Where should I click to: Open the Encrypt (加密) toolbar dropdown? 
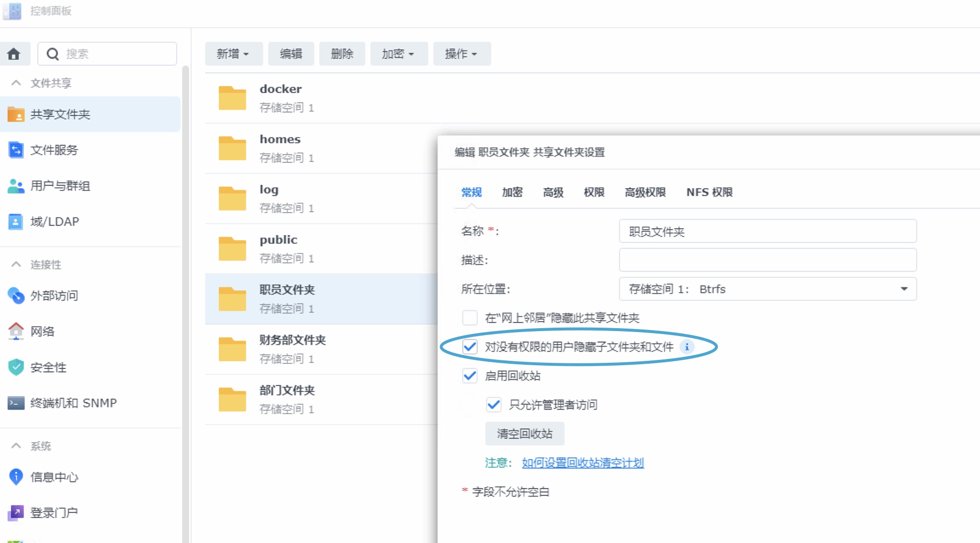pyautogui.click(x=399, y=54)
